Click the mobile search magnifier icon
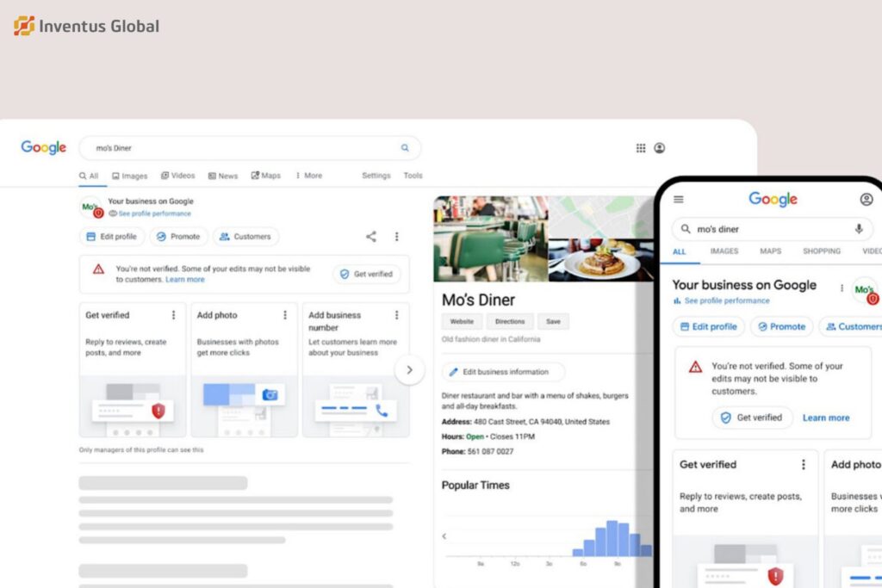882x588 pixels. click(x=685, y=229)
